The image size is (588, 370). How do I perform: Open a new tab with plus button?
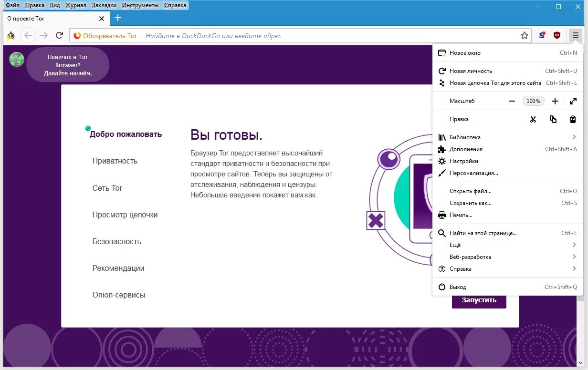click(x=118, y=18)
